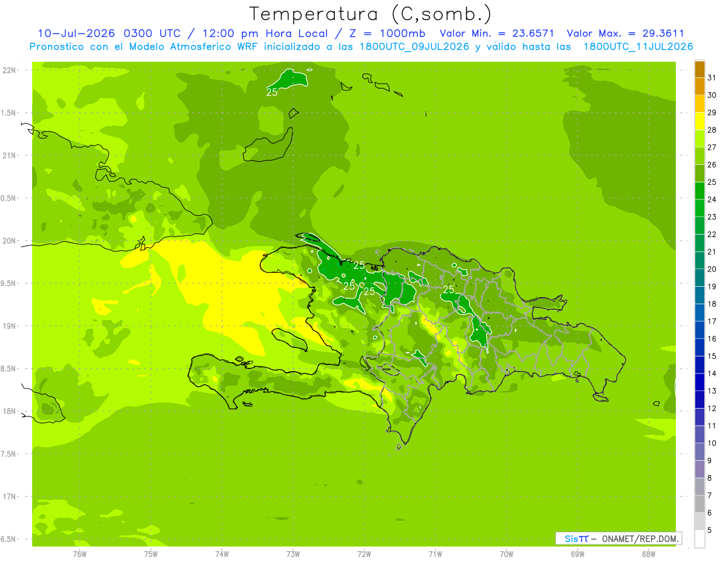Click the valid-until time '1800UTC_11JUL2026'
Image resolution: width=728 pixels, height=562 pixels.
tap(638, 47)
